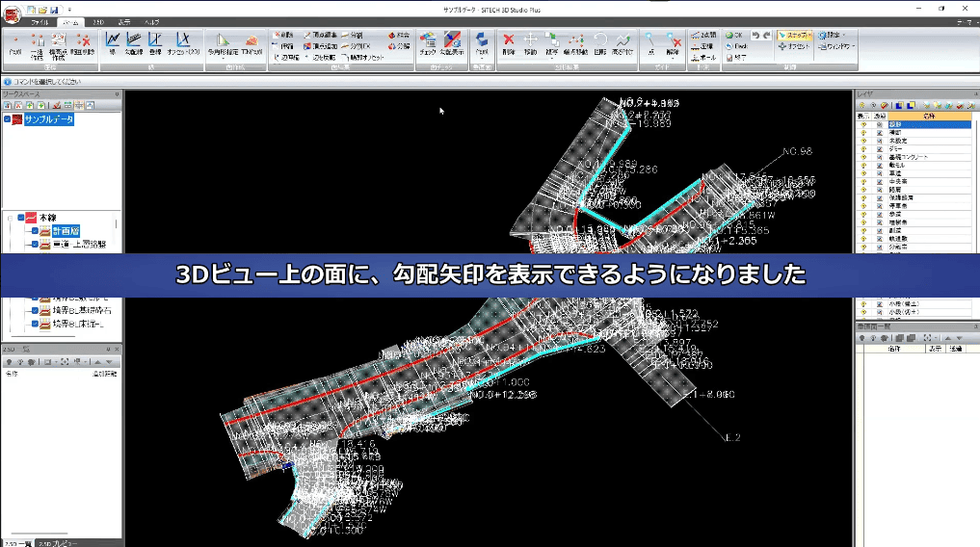Open the 複写 copy dropdown arrow
Screen dimensions: 980x547
click(x=552, y=58)
